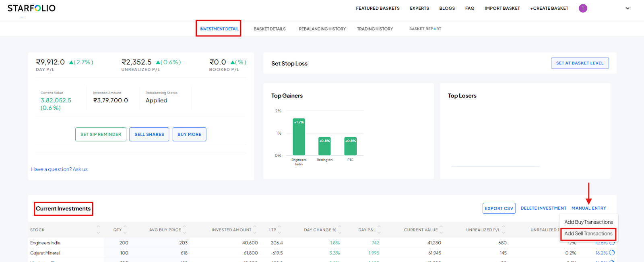Expand the account dropdown chevron
Image resolution: width=644 pixels, height=262 pixels.
627,8
